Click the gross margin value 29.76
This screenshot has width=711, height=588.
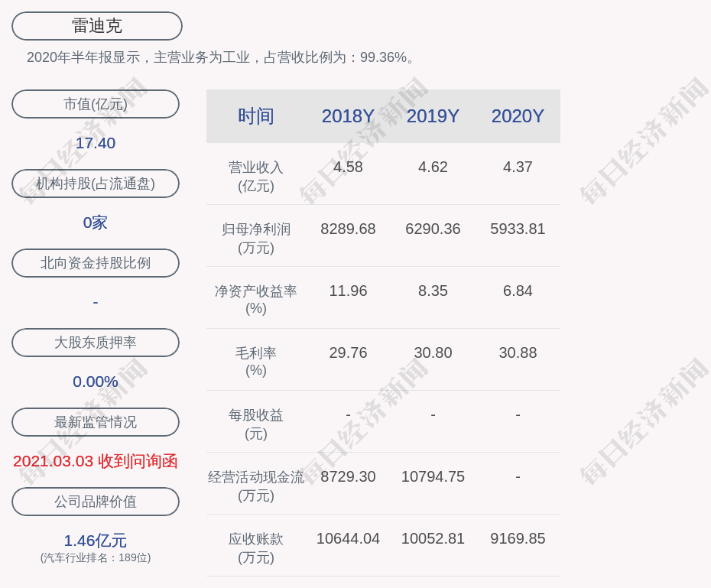349,352
